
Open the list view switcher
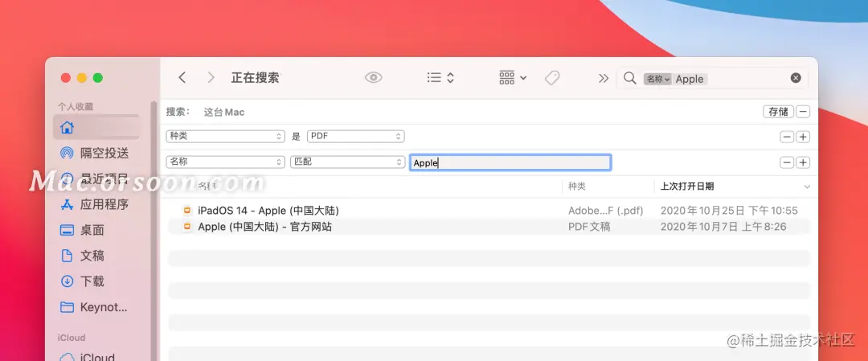click(440, 78)
